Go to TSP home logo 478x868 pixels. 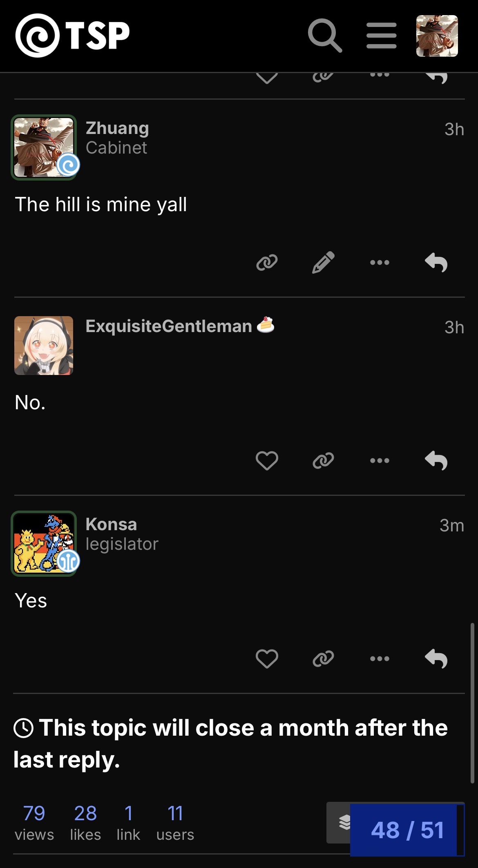[x=73, y=36]
